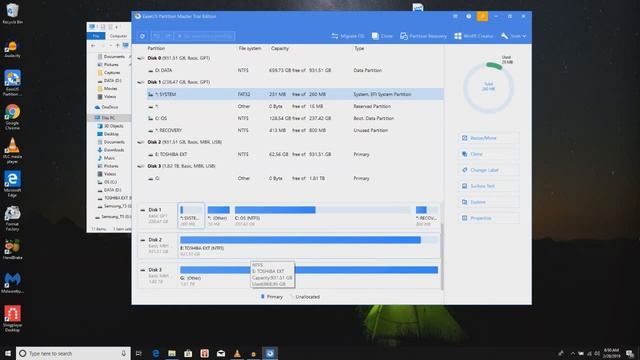Click the taskbar search box
The width and height of the screenshot is (640, 360).
73,353
